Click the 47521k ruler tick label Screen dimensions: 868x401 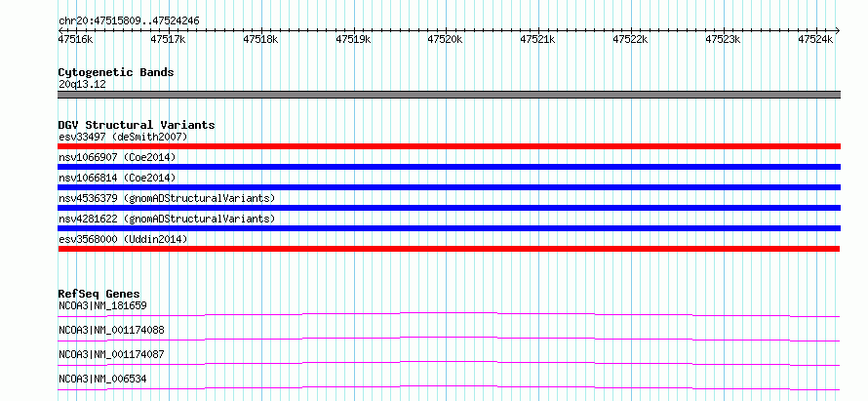(537, 39)
